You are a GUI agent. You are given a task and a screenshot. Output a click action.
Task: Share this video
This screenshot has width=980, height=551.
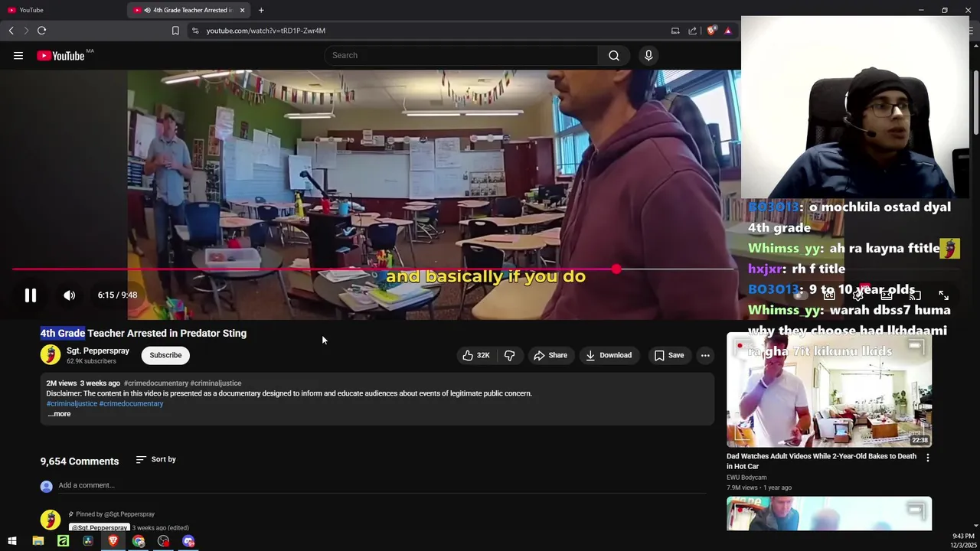[x=550, y=355]
